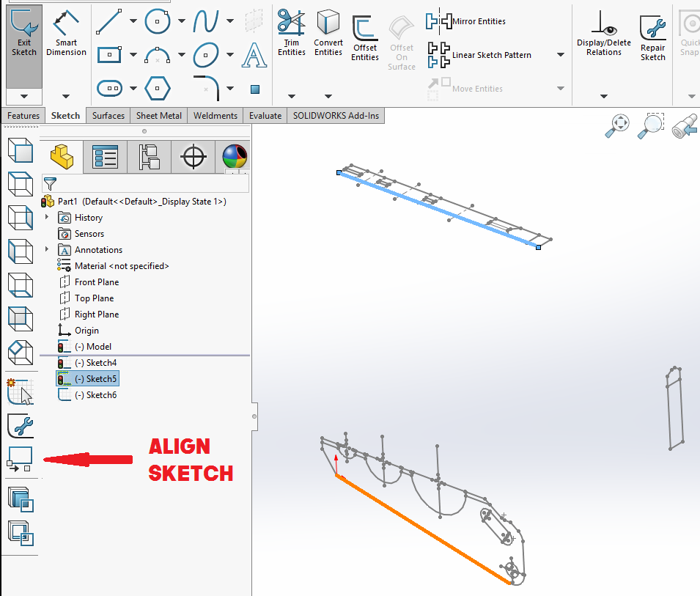
Task: Click Previous View icon
Action: (685, 126)
